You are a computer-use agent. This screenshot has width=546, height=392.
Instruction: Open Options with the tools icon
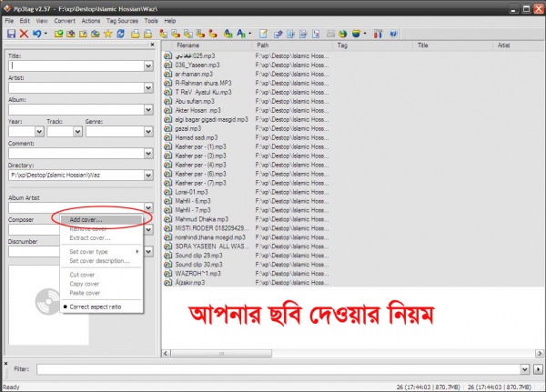(378, 34)
